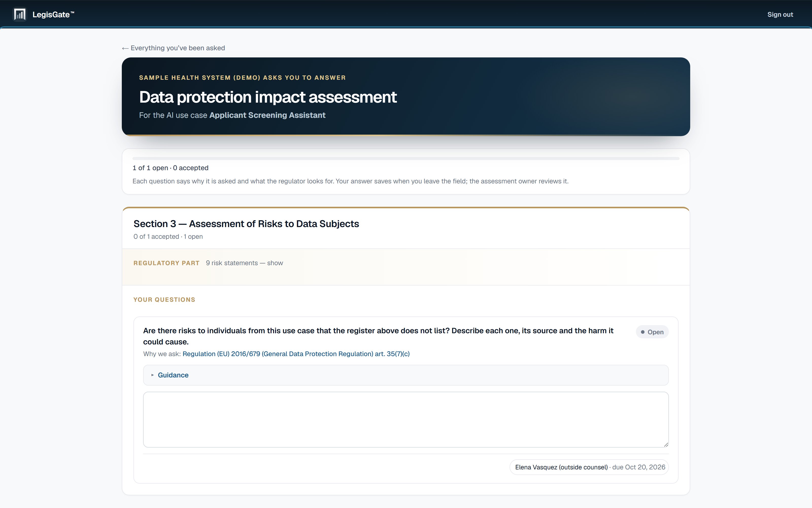Click the "0 of 1 accepted · 1 open" text
The height and width of the screenshot is (508, 812).
(168, 236)
